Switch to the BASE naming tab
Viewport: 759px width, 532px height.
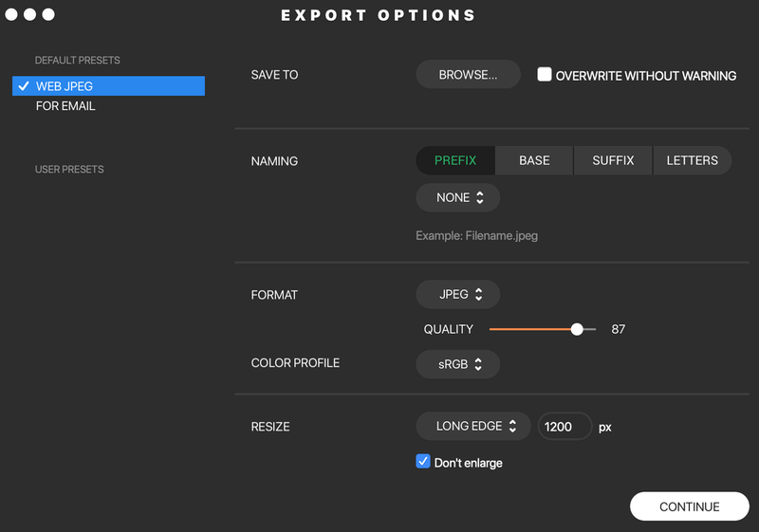534,160
